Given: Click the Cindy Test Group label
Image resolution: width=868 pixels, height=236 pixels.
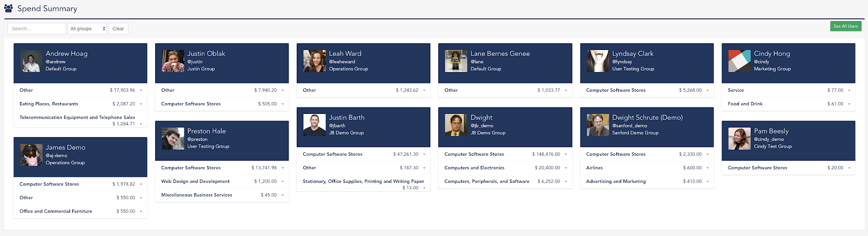Looking at the screenshot, I should (773, 146).
